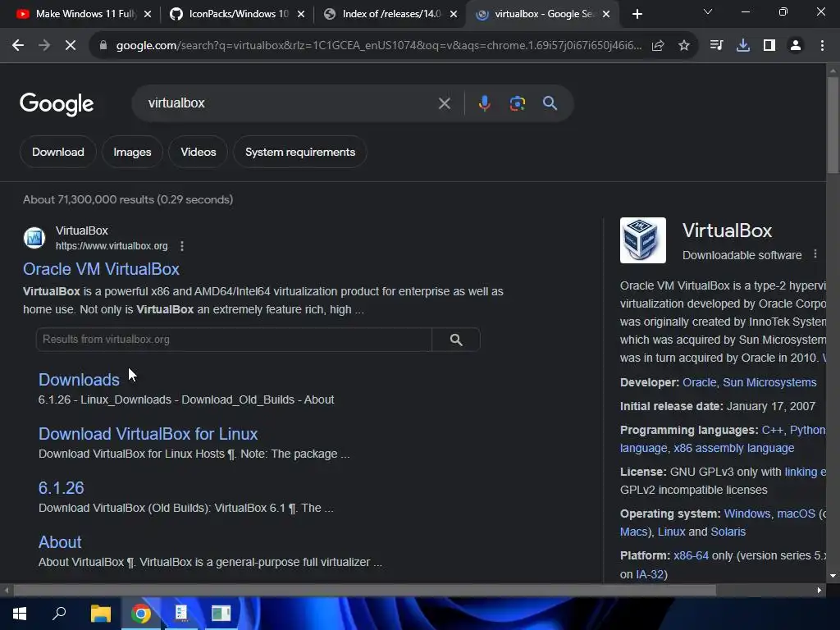The image size is (840, 630).
Task: Search by image with Google Lens
Action: [x=517, y=103]
